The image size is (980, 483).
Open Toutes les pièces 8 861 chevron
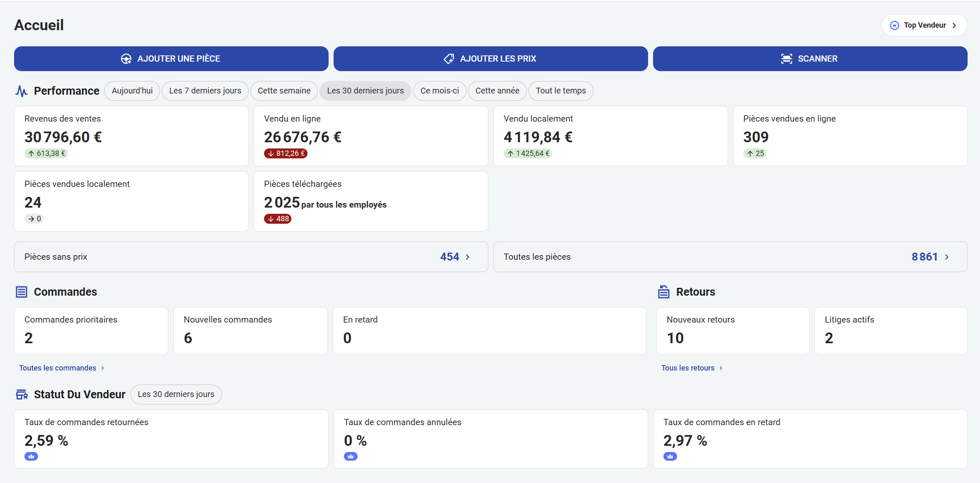(x=947, y=257)
